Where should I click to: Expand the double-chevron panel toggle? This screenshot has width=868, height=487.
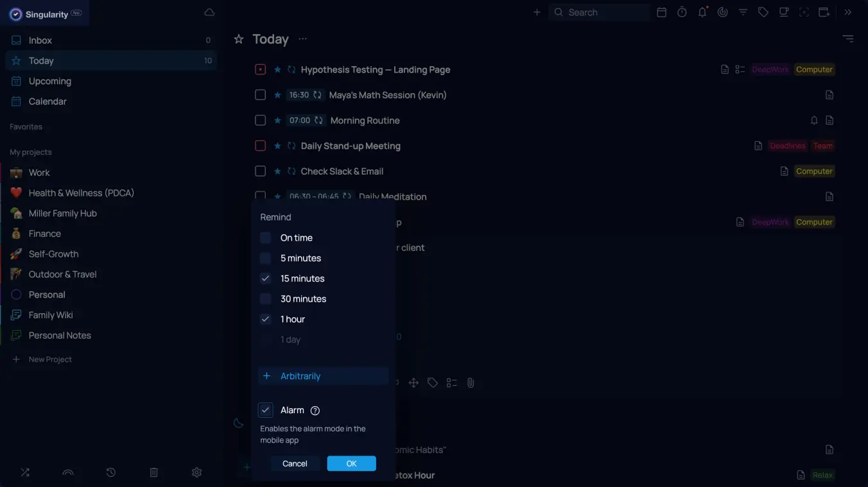point(848,12)
